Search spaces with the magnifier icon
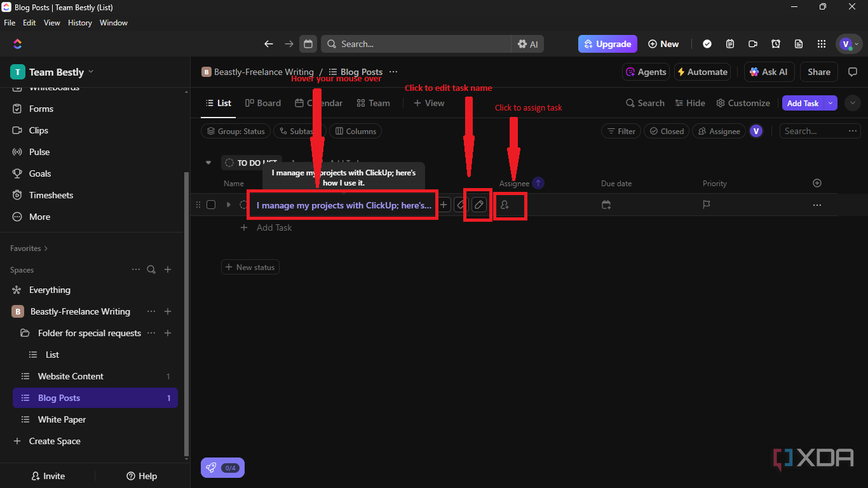This screenshot has width=868, height=488. (x=151, y=269)
